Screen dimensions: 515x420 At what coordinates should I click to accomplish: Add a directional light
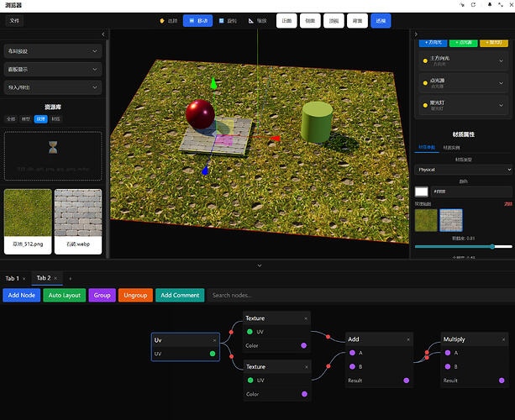click(x=433, y=43)
